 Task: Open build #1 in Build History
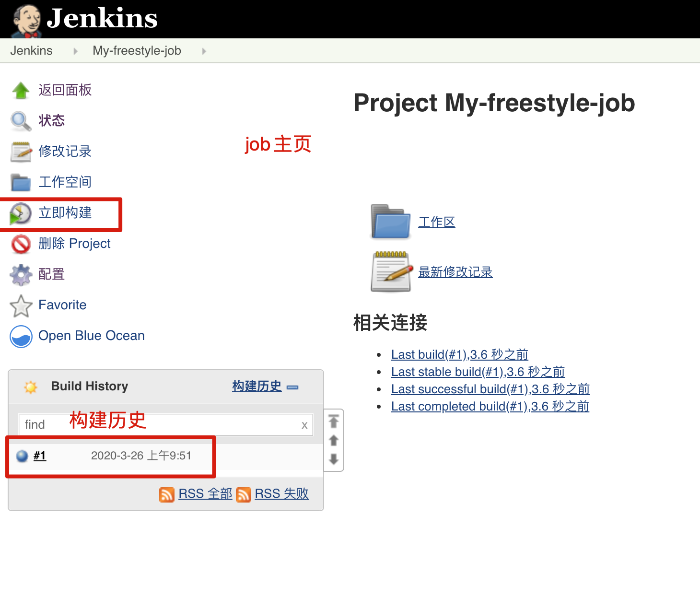[40, 456]
